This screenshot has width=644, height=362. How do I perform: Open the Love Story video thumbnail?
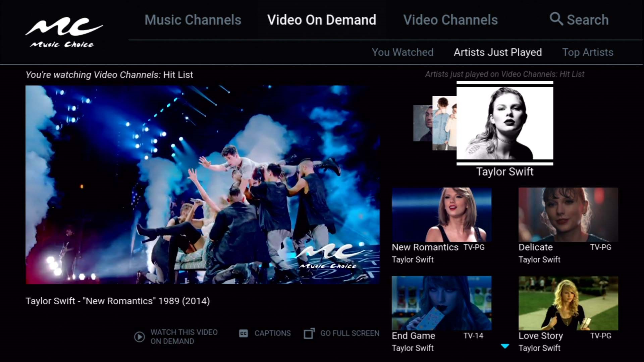click(x=568, y=303)
